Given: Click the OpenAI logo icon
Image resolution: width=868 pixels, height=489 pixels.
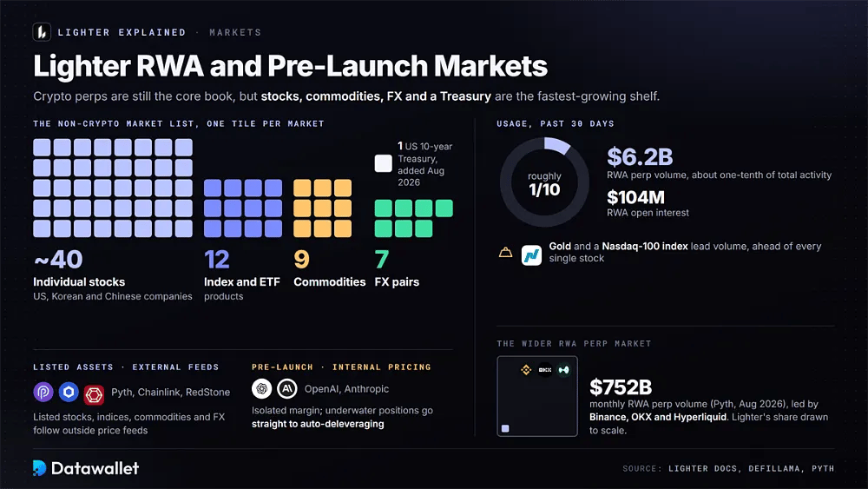Looking at the screenshot, I should point(262,389).
